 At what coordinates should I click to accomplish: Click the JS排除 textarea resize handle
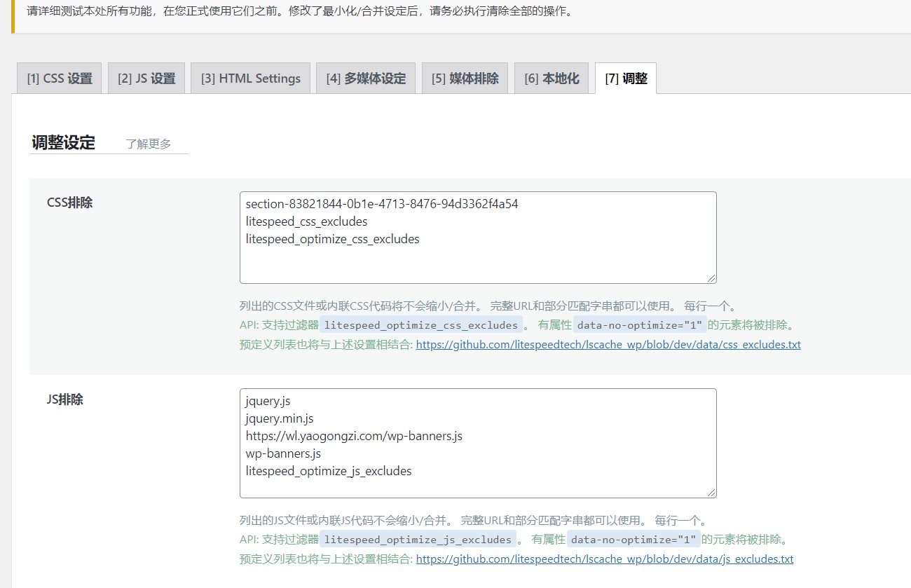click(711, 493)
